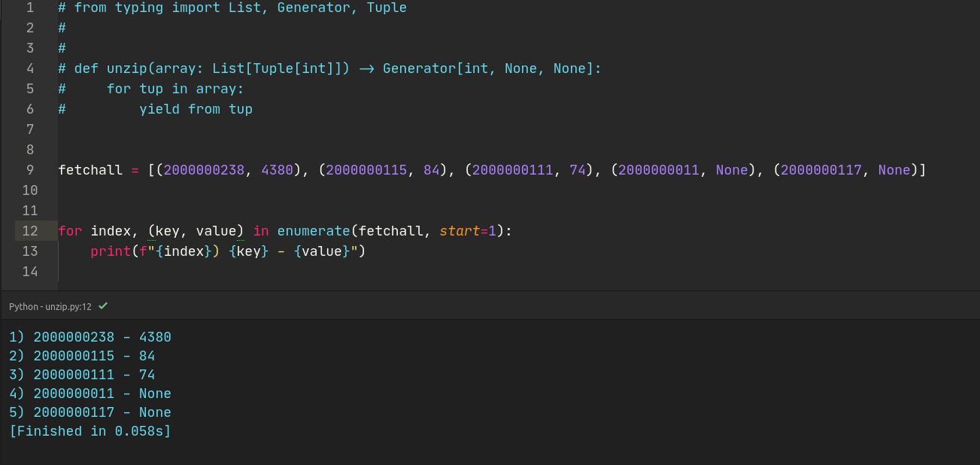Click line number 4 in the gutter
The image size is (980, 465).
click(30, 68)
